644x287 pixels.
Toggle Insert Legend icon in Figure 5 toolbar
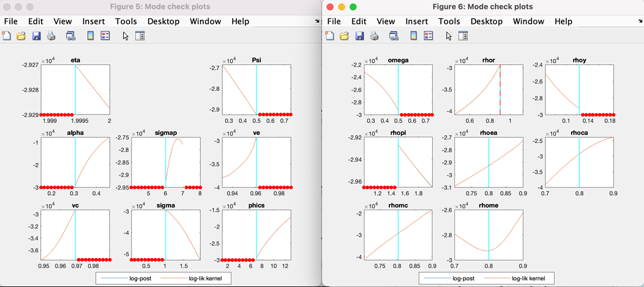[x=105, y=36]
